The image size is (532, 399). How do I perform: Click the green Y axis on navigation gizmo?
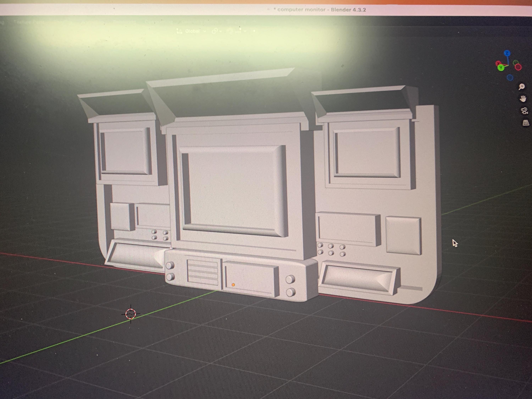pyautogui.click(x=501, y=68)
